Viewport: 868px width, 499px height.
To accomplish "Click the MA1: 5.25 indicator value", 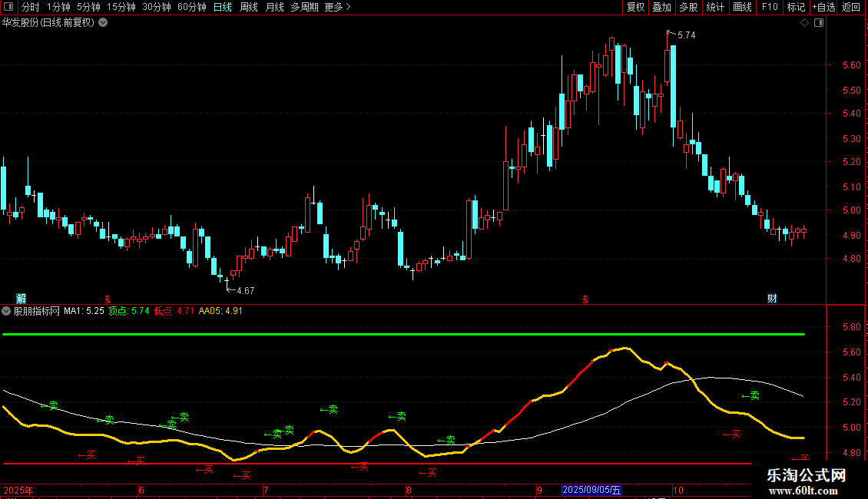I will point(84,311).
